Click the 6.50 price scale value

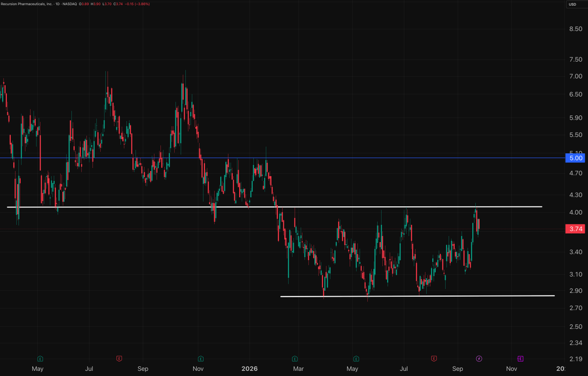coord(576,95)
